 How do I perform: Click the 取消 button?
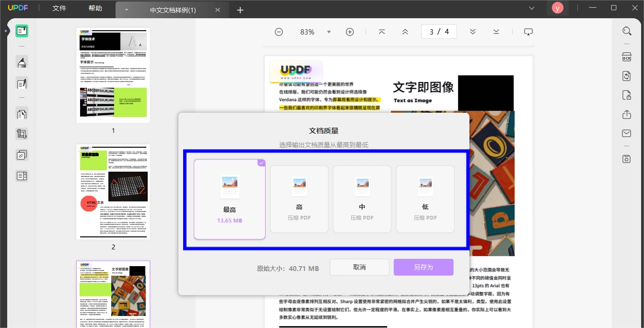pos(360,267)
